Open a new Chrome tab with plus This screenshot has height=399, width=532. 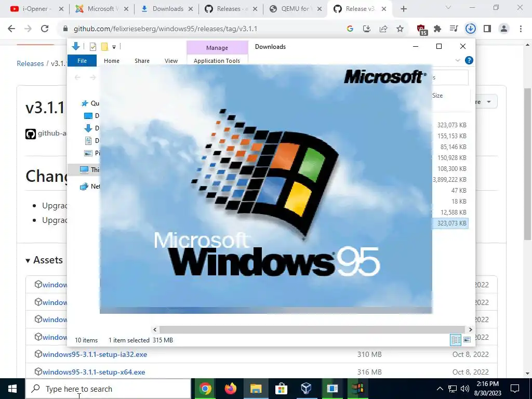tap(403, 9)
